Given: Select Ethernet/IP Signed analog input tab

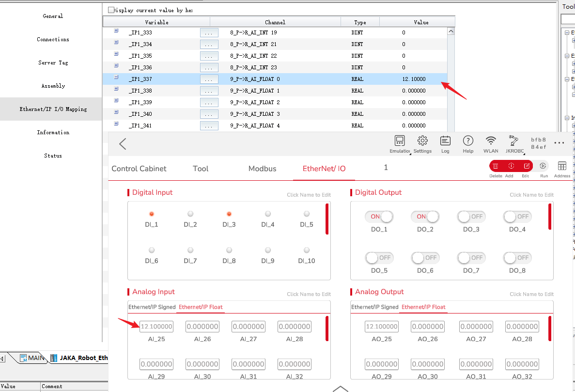Looking at the screenshot, I should [152, 307].
